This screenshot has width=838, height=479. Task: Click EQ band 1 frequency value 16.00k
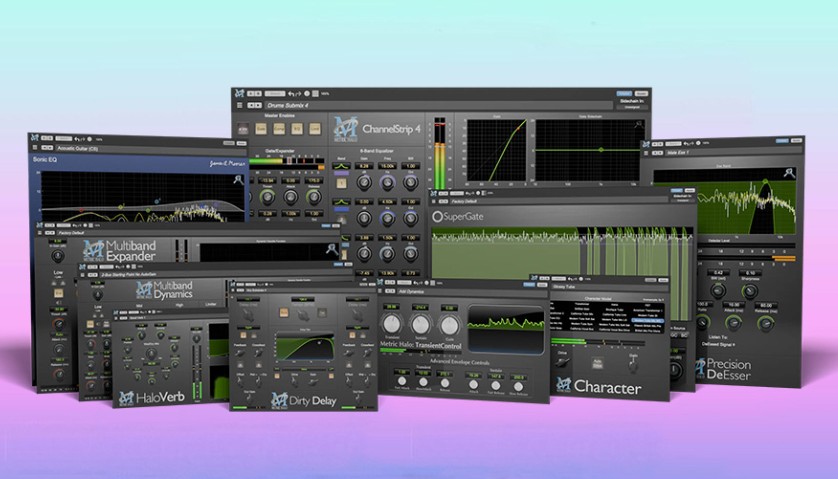387,166
